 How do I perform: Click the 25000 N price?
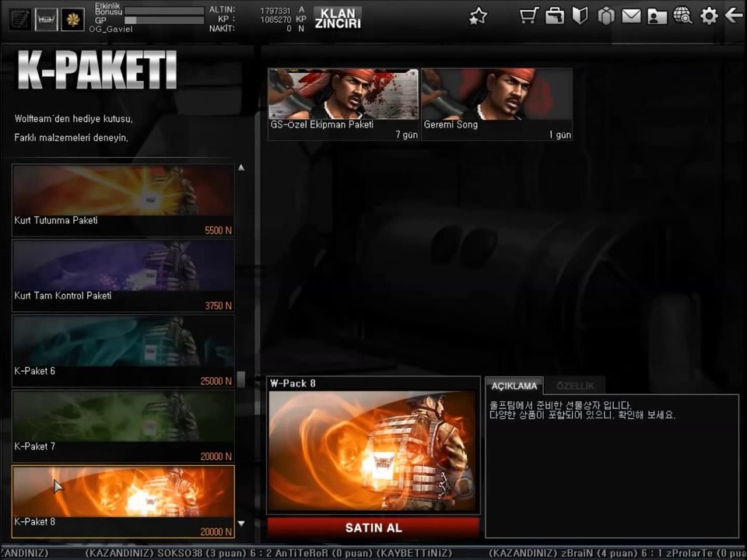(216, 381)
